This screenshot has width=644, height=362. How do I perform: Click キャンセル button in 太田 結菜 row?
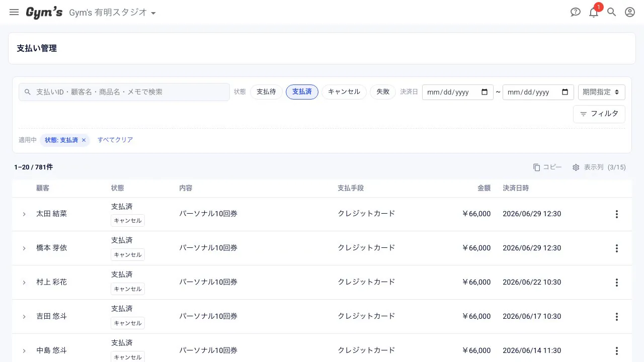pos(128,221)
